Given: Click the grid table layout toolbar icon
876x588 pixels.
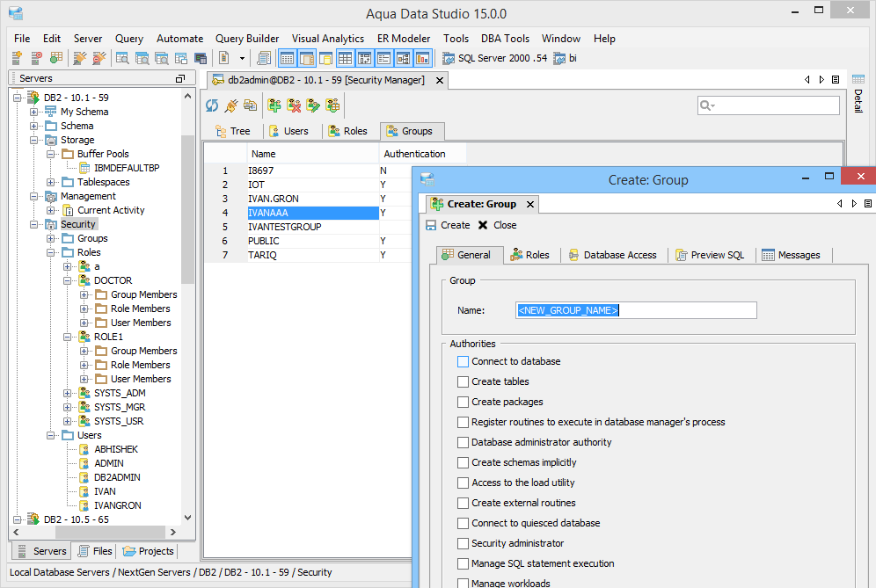Looking at the screenshot, I should point(346,57).
